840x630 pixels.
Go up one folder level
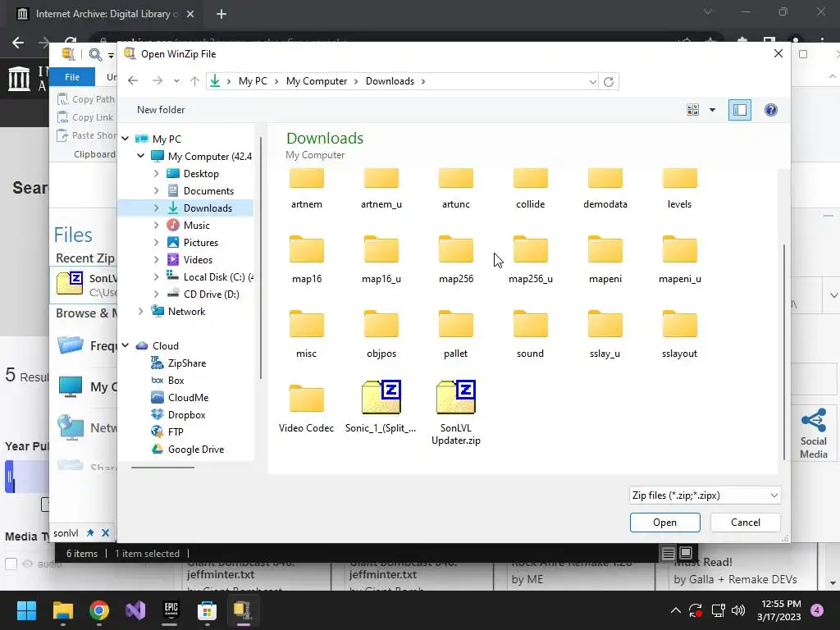[194, 81]
